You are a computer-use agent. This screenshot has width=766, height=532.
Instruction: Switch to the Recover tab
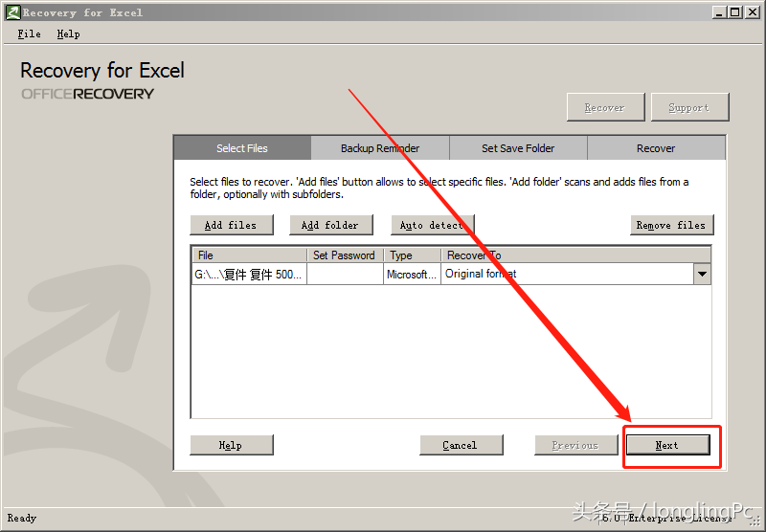(656, 148)
